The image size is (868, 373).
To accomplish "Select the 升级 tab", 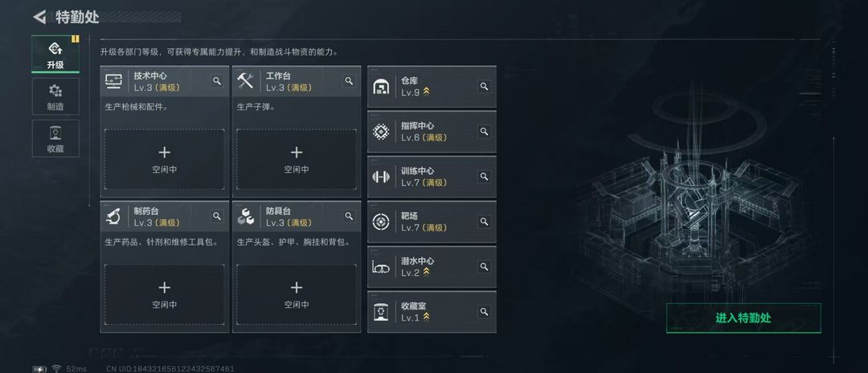I will (x=55, y=55).
